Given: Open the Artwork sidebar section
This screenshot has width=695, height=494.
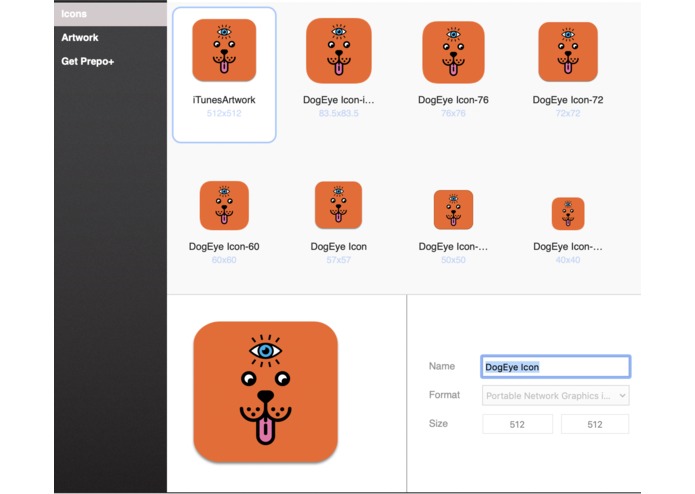Looking at the screenshot, I should pos(80,38).
